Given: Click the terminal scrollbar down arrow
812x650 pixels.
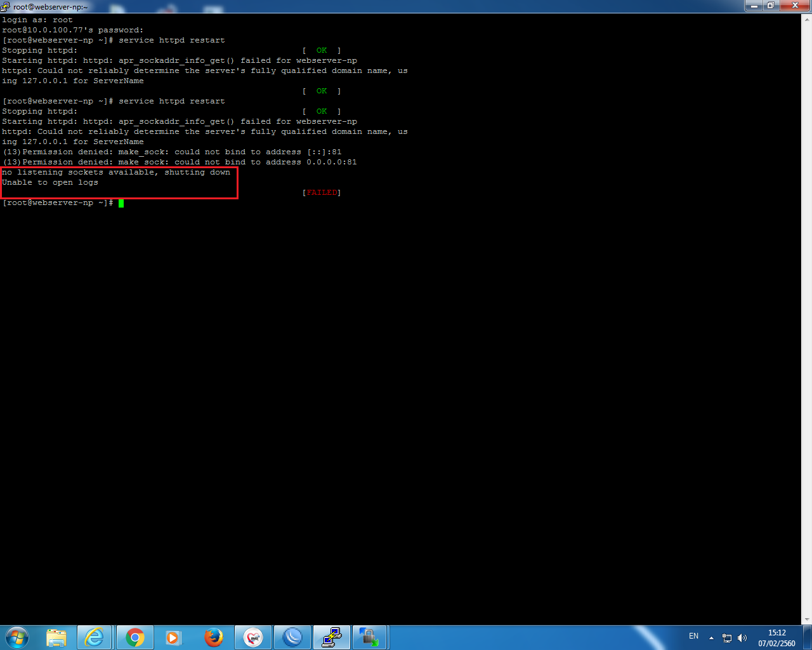Looking at the screenshot, I should click(x=808, y=620).
